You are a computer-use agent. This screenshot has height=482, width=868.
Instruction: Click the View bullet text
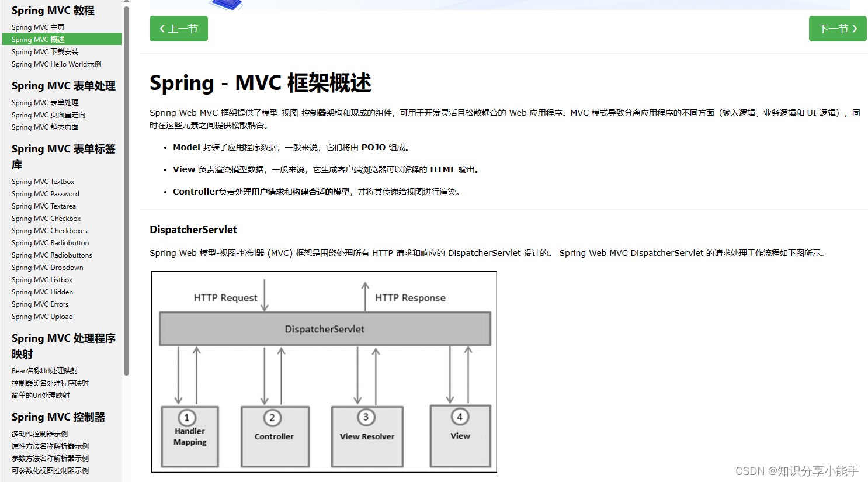point(327,169)
